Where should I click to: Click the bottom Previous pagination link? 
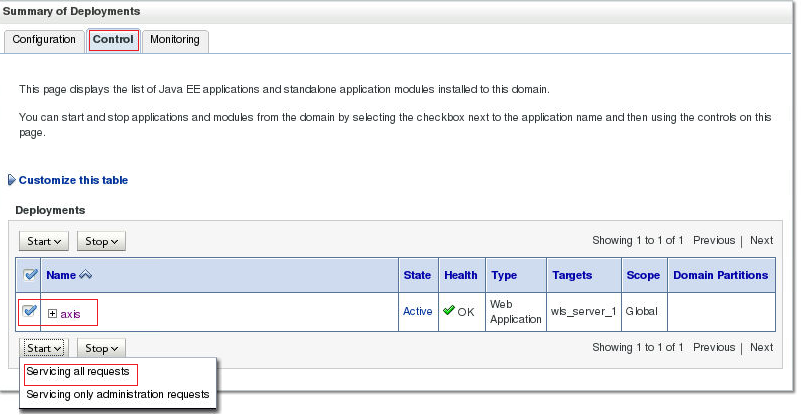[x=714, y=347]
